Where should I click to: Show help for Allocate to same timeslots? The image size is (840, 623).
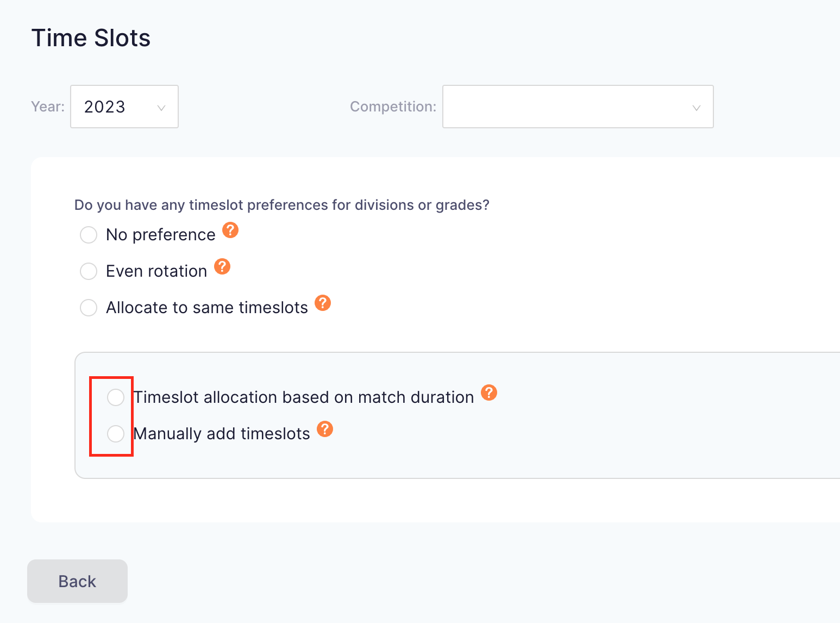pos(323,303)
